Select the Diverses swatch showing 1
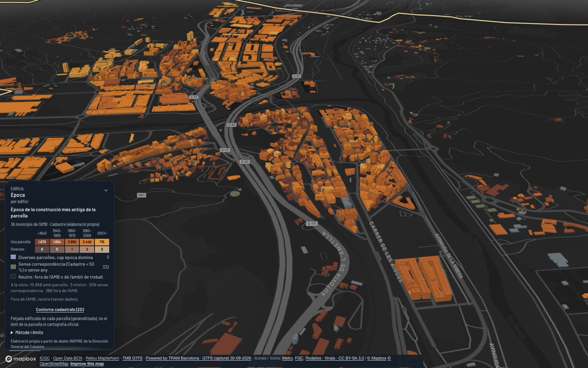This screenshot has height=368, width=588. click(72, 249)
